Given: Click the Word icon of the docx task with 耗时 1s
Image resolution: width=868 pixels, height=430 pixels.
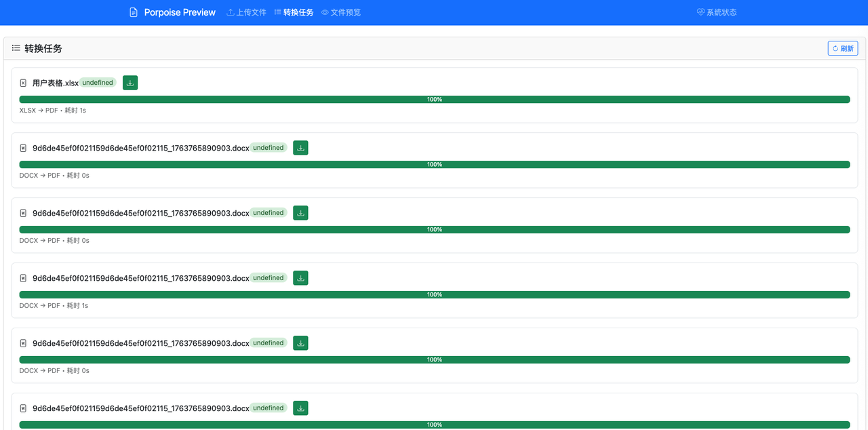Looking at the screenshot, I should pos(23,278).
